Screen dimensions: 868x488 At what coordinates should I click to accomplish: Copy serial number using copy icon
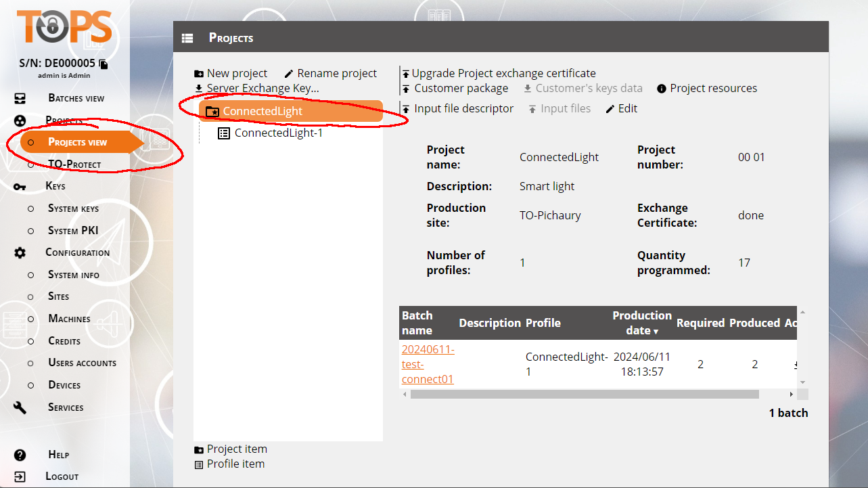coord(104,64)
